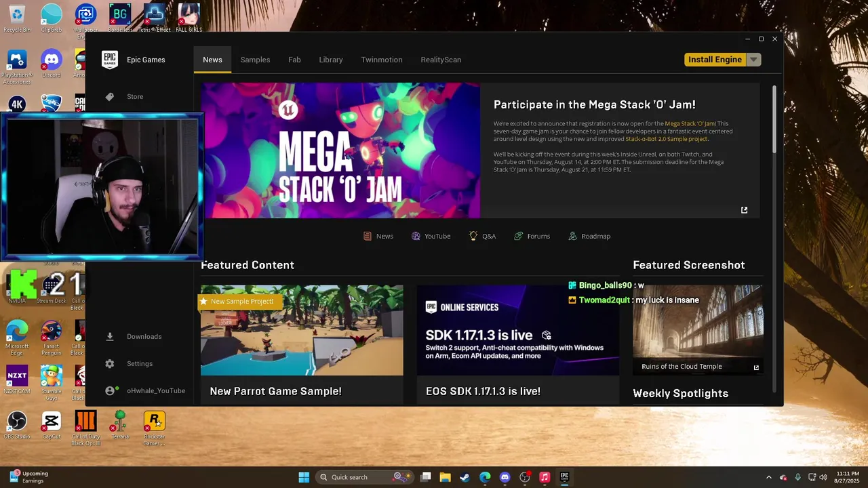Image resolution: width=868 pixels, height=488 pixels.
Task: Open Steam from the taskbar
Action: click(x=465, y=477)
